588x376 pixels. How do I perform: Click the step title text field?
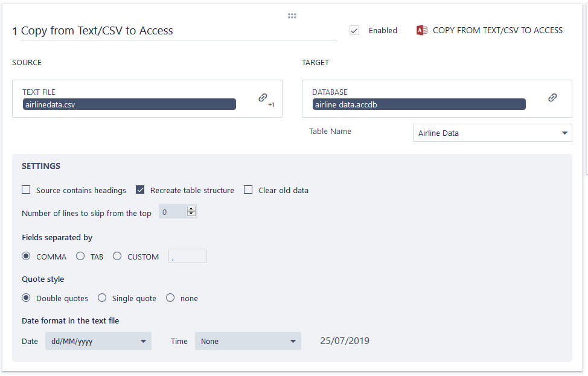coord(174,31)
